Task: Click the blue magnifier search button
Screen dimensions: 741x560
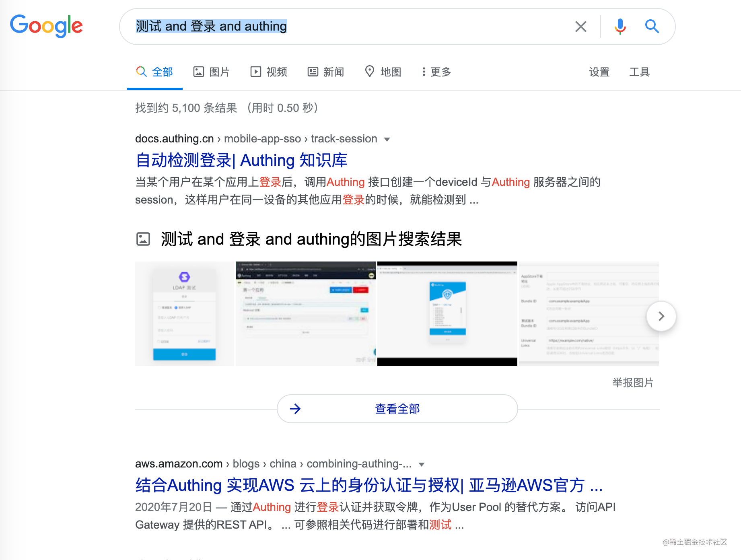Action: (652, 27)
